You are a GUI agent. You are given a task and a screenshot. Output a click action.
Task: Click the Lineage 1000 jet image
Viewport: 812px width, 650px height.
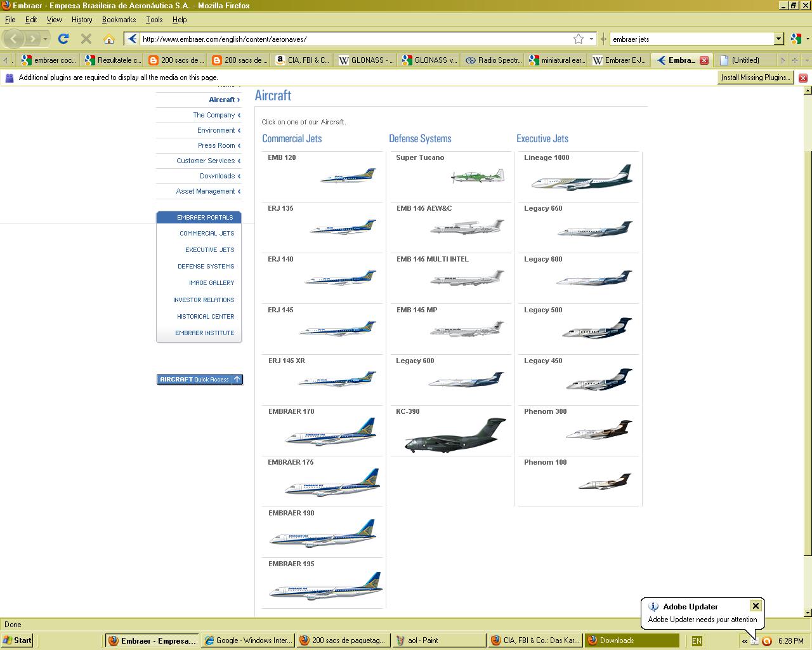582,178
